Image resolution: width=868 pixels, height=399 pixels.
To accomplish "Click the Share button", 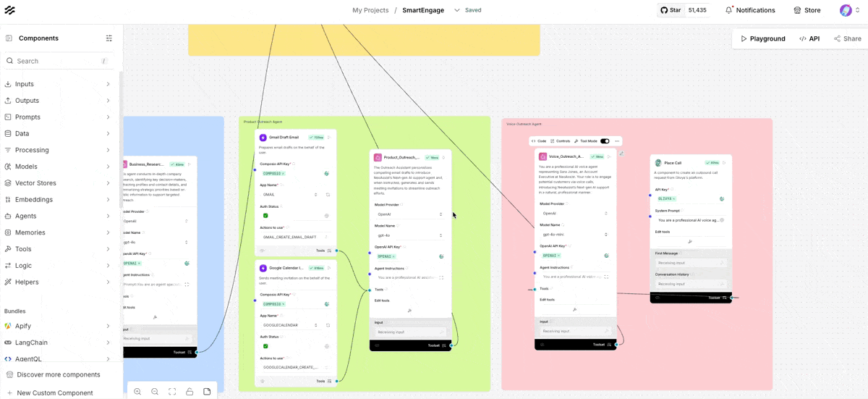I will pyautogui.click(x=847, y=39).
